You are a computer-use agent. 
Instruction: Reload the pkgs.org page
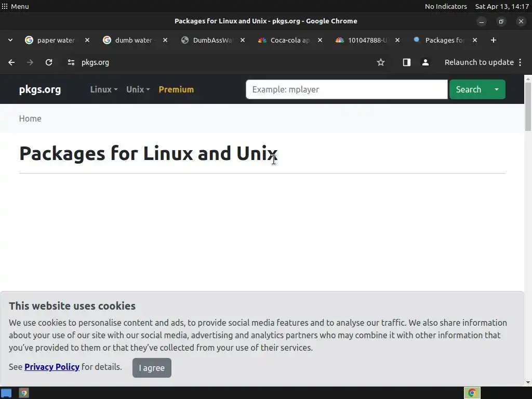(x=49, y=62)
